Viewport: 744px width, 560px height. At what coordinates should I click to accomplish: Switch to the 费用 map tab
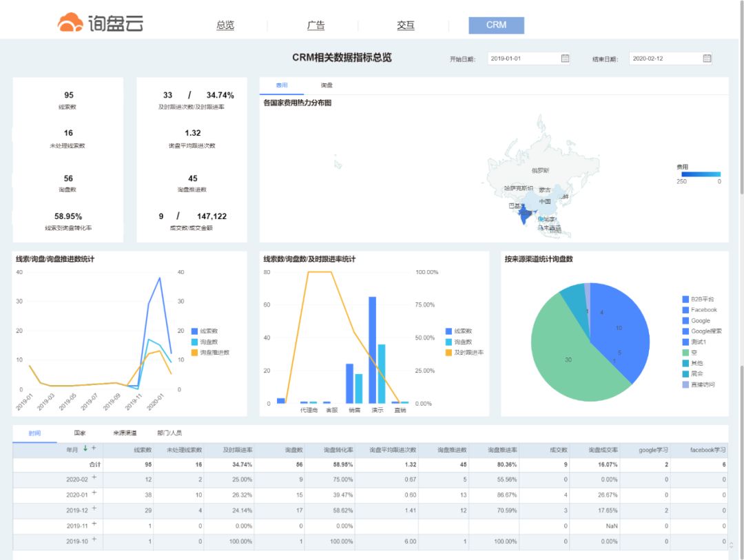pyautogui.click(x=282, y=85)
